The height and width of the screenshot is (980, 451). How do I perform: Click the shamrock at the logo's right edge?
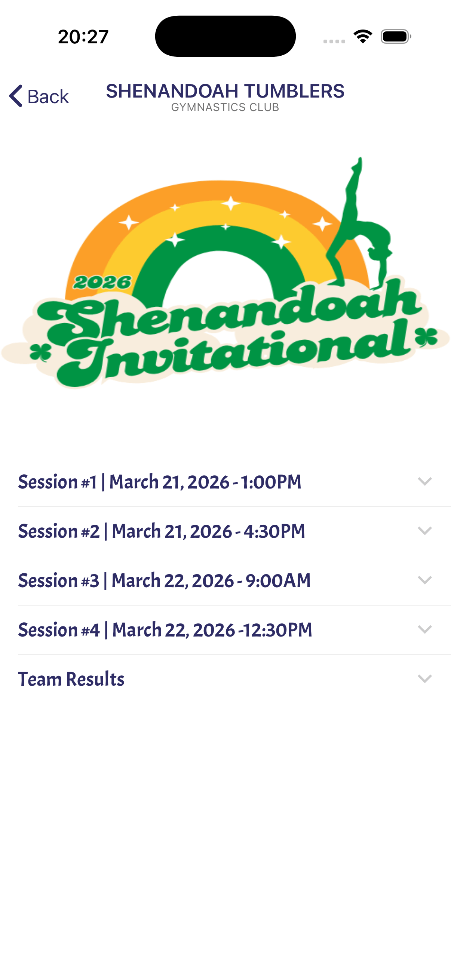tap(426, 337)
